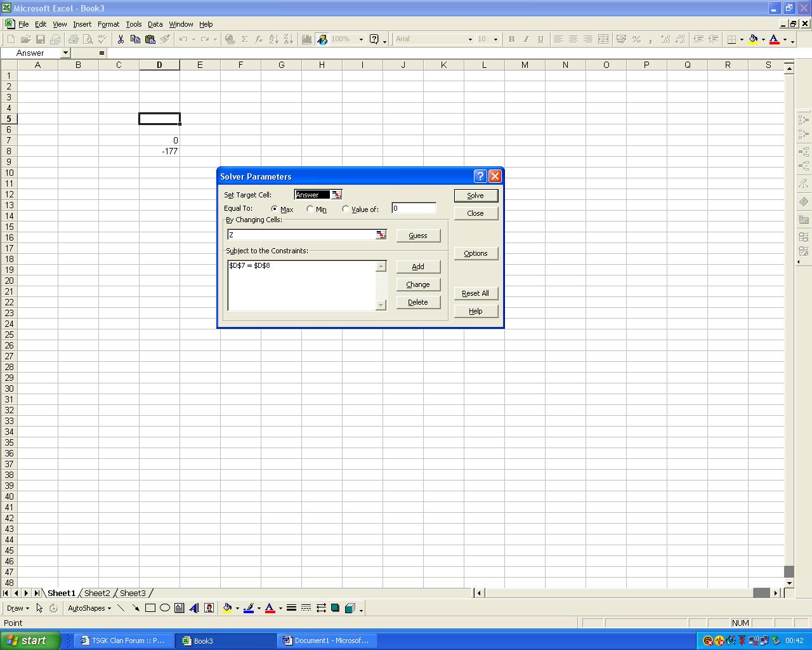Screen dimensions: 812x650
Task: Click the range selector icon beside Target Cell
Action: coord(336,195)
